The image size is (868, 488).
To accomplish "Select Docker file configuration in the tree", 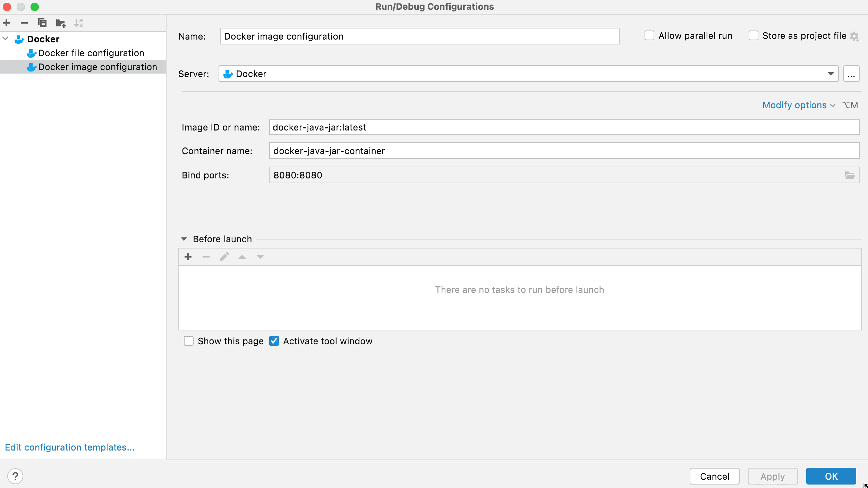I will coord(91,53).
